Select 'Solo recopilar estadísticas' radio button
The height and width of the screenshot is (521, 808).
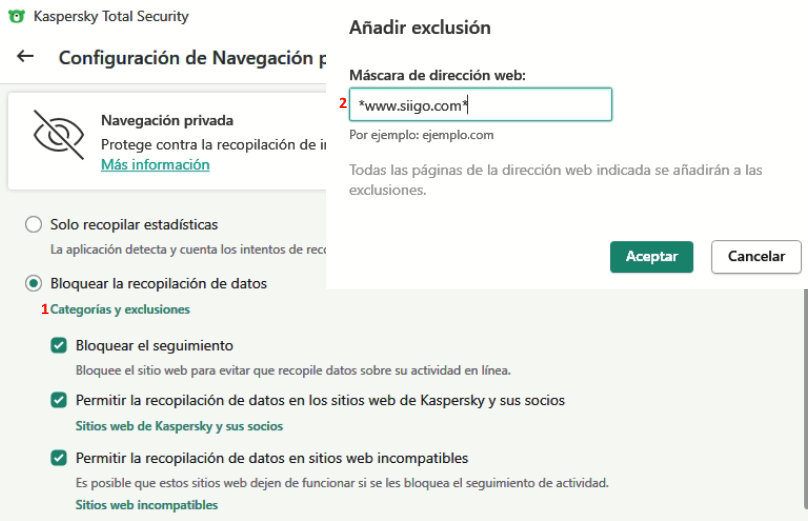click(x=34, y=225)
